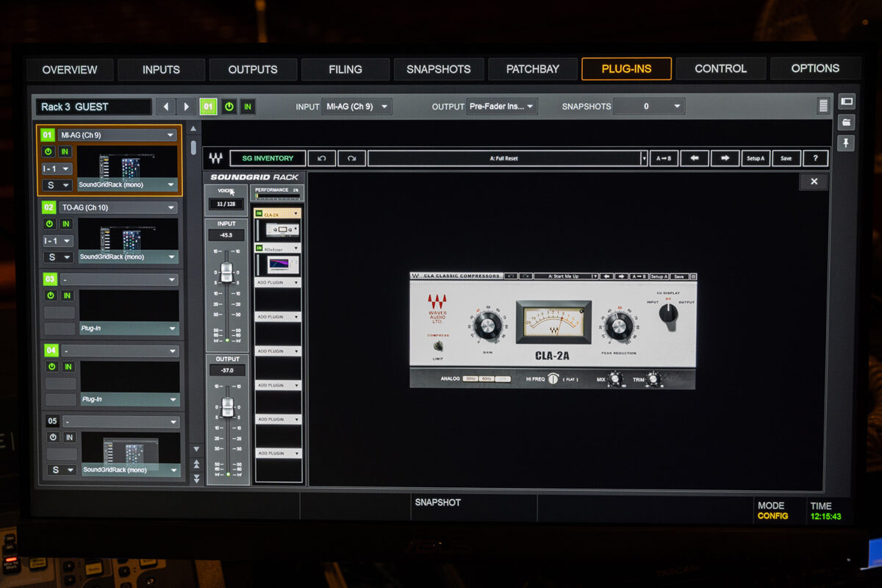Click the window layout icon on right sidebar
The image size is (882, 588).
click(846, 101)
